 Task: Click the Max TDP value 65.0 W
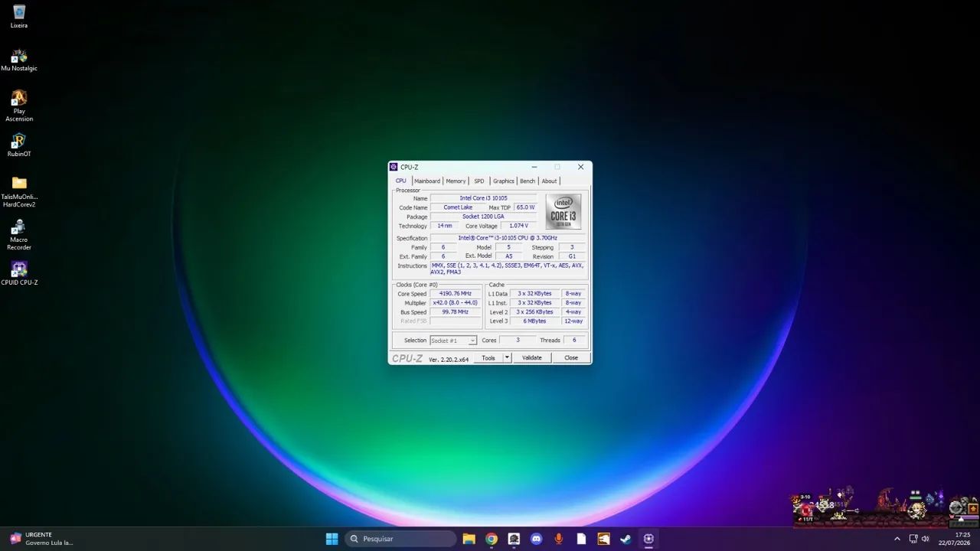pyautogui.click(x=525, y=207)
